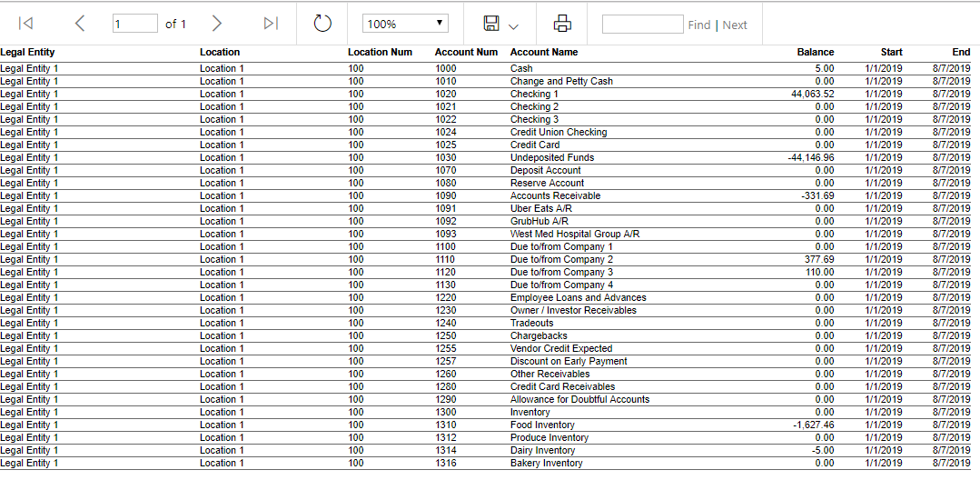Select Due to/from Company 1

(x=562, y=246)
